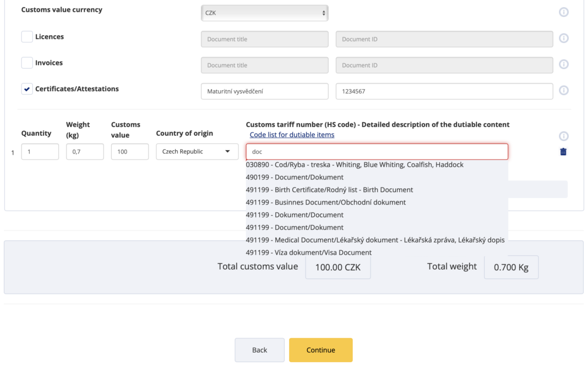Viewport: 588px width, 373px height.
Task: Delete item row with trash icon
Action: [x=563, y=151]
